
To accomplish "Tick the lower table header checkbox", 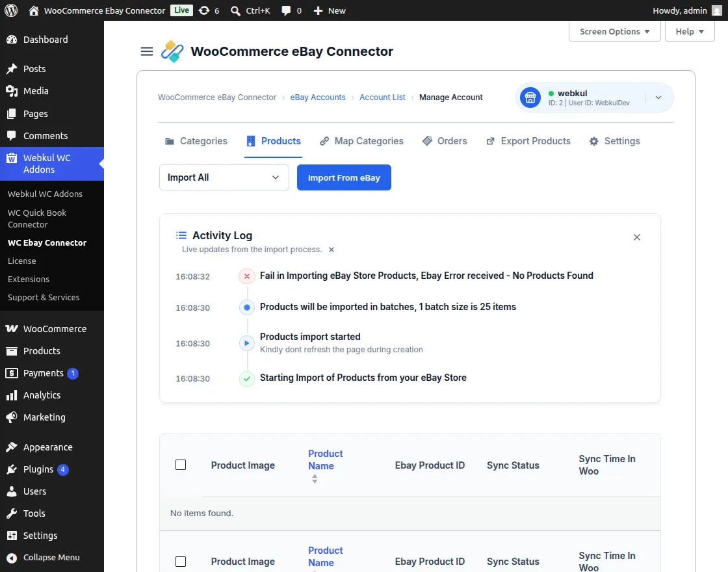I will 181,562.
